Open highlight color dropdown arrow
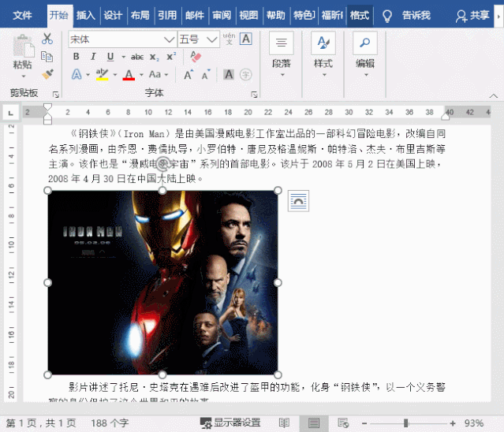504x432 pixels. pyautogui.click(x=114, y=75)
